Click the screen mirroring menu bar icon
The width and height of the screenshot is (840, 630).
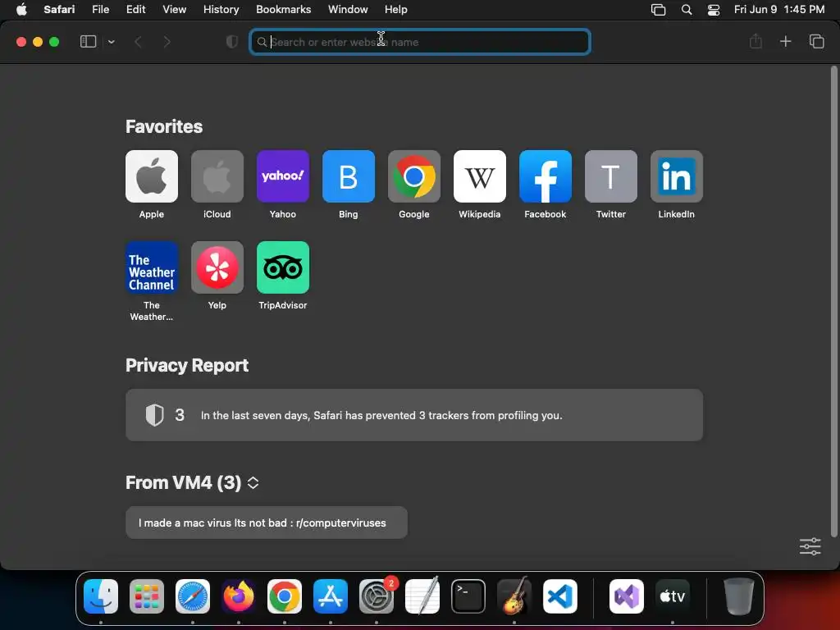(658, 10)
